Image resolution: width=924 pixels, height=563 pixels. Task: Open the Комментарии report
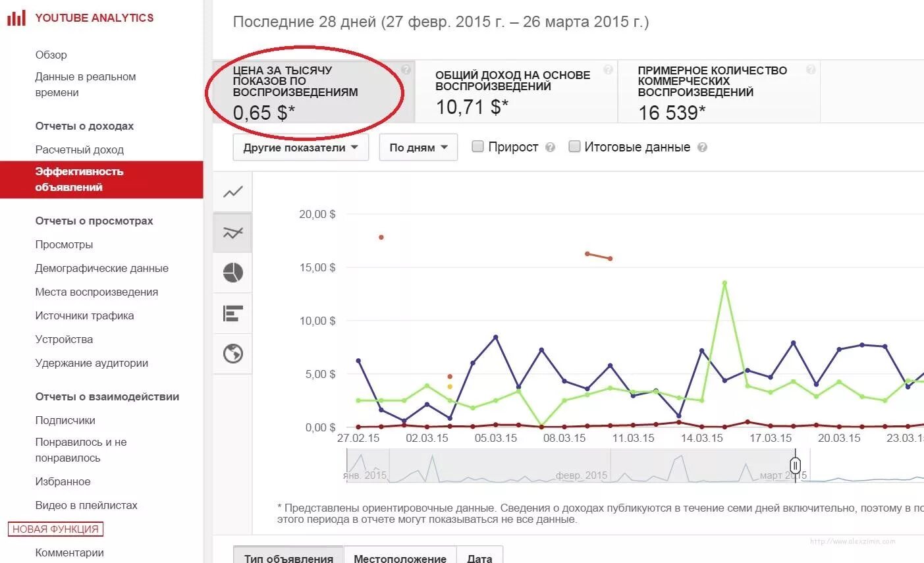70,552
